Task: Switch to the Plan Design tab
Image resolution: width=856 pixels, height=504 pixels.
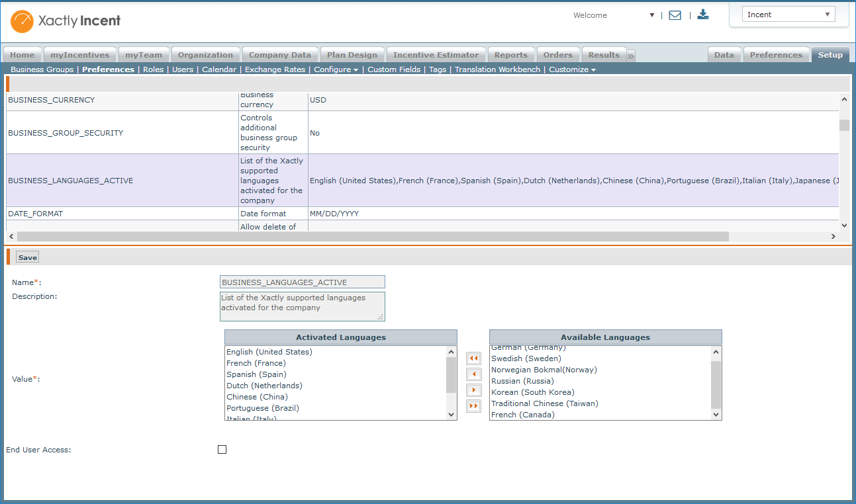Action: click(352, 55)
